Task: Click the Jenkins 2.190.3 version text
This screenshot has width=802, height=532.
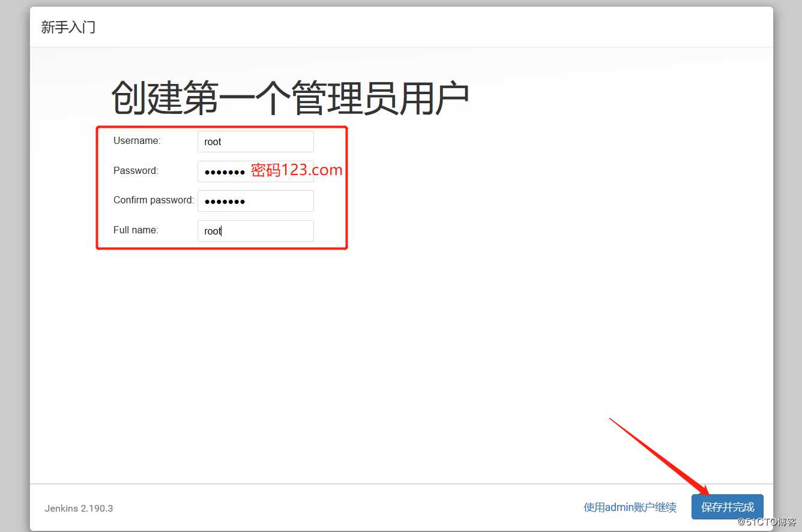Action: (79, 509)
